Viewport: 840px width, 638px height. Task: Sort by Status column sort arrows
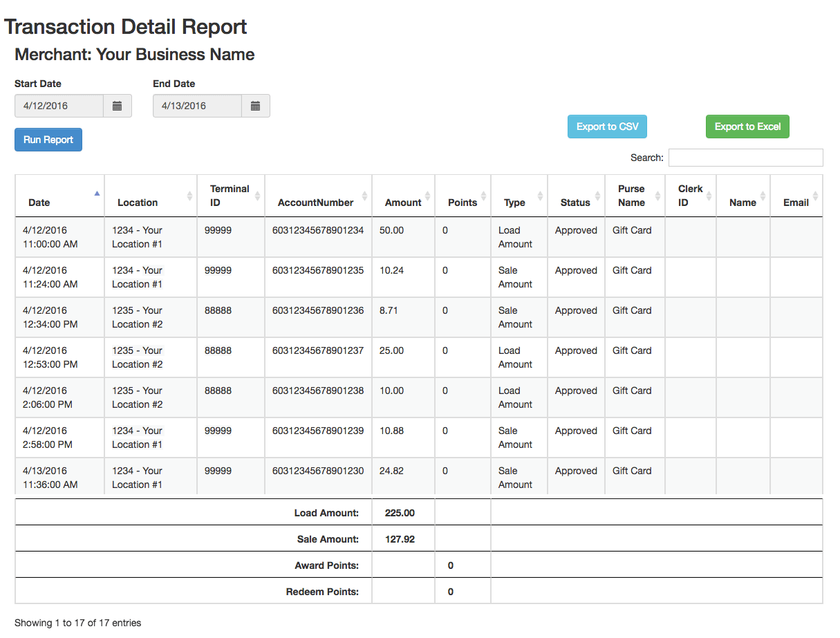[x=597, y=196]
